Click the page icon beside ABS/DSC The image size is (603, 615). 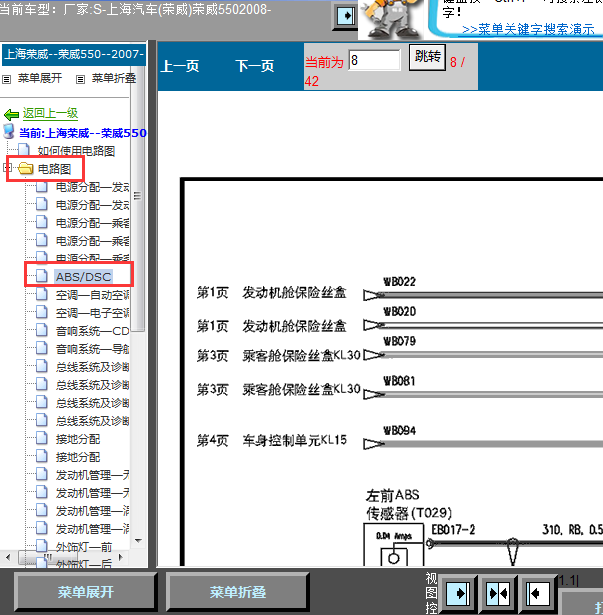tap(42, 276)
